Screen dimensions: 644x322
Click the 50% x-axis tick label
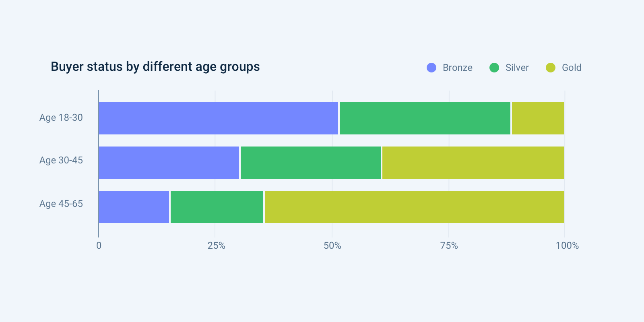(332, 246)
